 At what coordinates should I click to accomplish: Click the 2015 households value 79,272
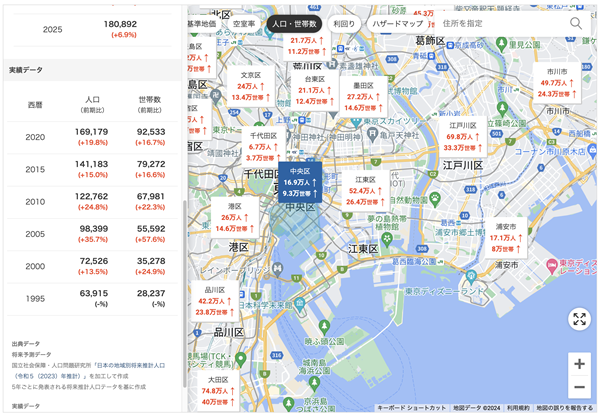click(151, 164)
